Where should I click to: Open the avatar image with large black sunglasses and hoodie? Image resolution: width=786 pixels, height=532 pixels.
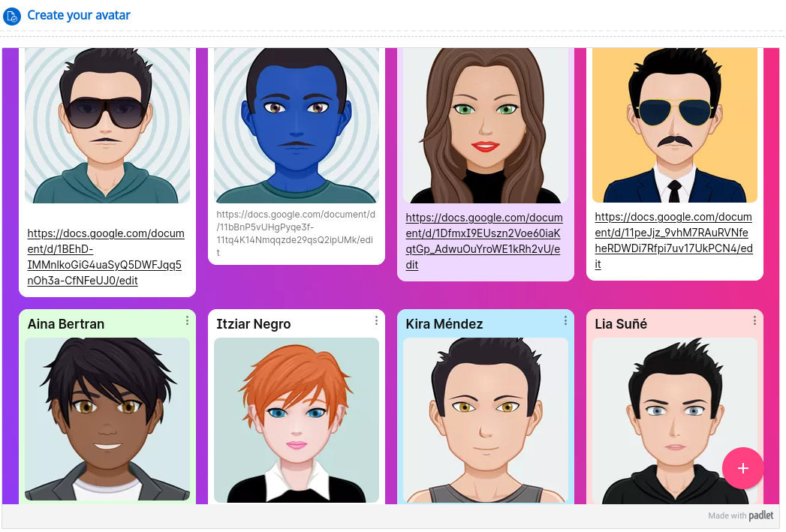[x=107, y=125]
